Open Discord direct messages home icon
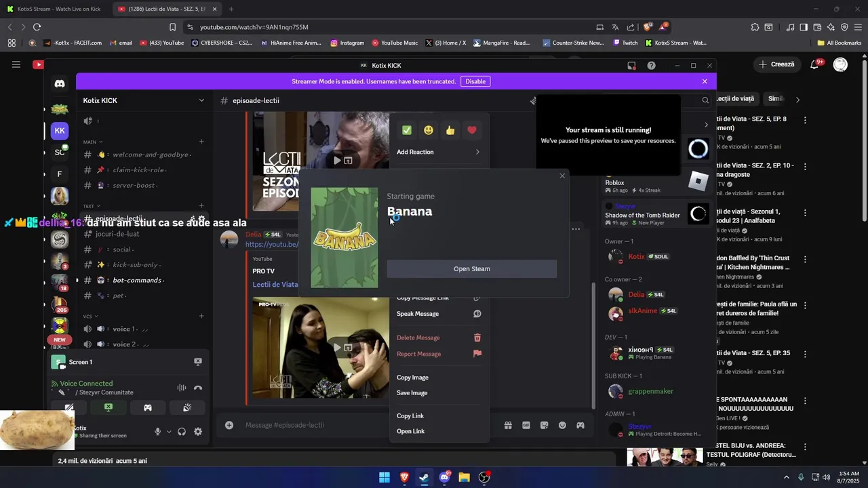Image resolution: width=868 pixels, height=488 pixels. pyautogui.click(x=60, y=83)
